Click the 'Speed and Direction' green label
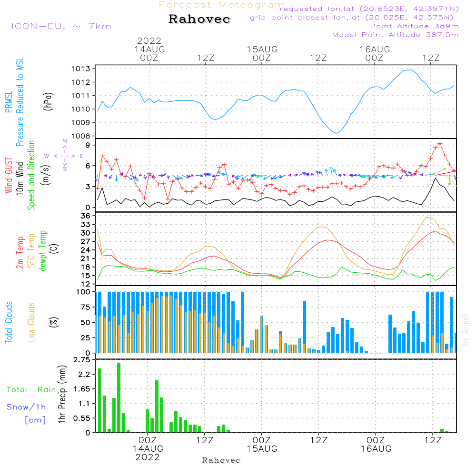This screenshot has width=476, height=476. point(31,175)
